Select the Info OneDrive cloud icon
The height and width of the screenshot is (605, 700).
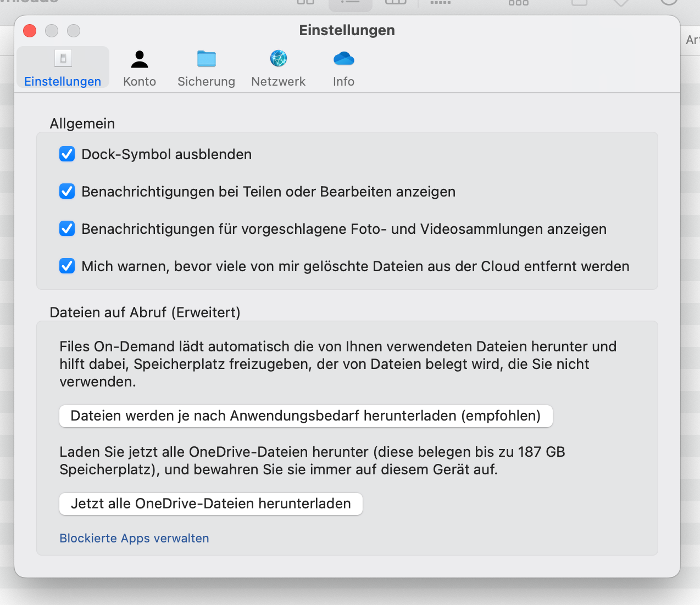(344, 58)
